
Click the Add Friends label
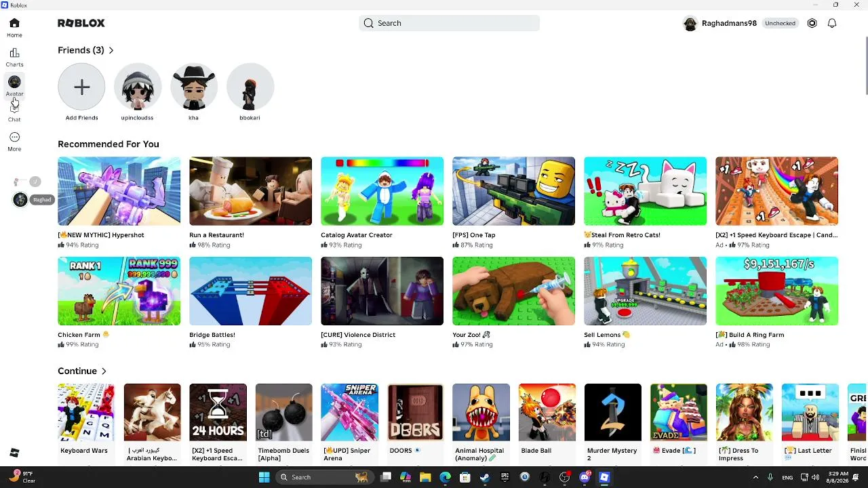[81, 118]
